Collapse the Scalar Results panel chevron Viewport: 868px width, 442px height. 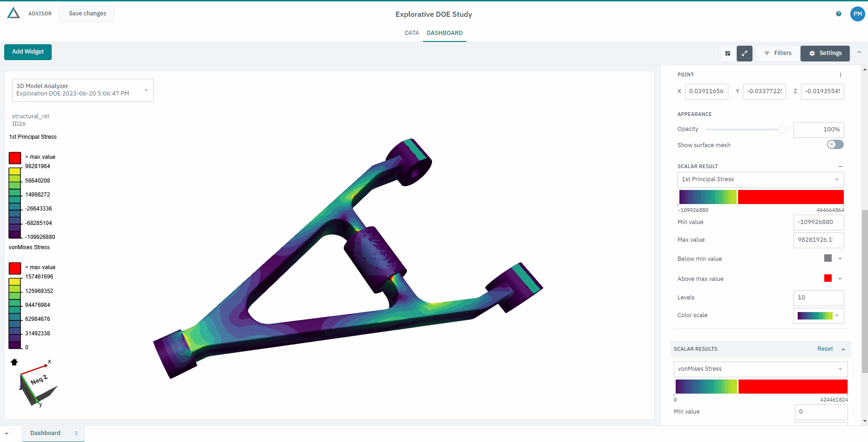coord(843,349)
